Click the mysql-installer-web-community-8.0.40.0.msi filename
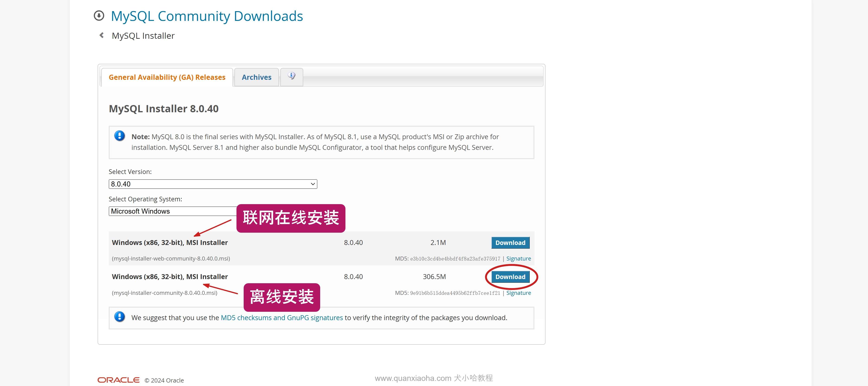 pos(171,259)
